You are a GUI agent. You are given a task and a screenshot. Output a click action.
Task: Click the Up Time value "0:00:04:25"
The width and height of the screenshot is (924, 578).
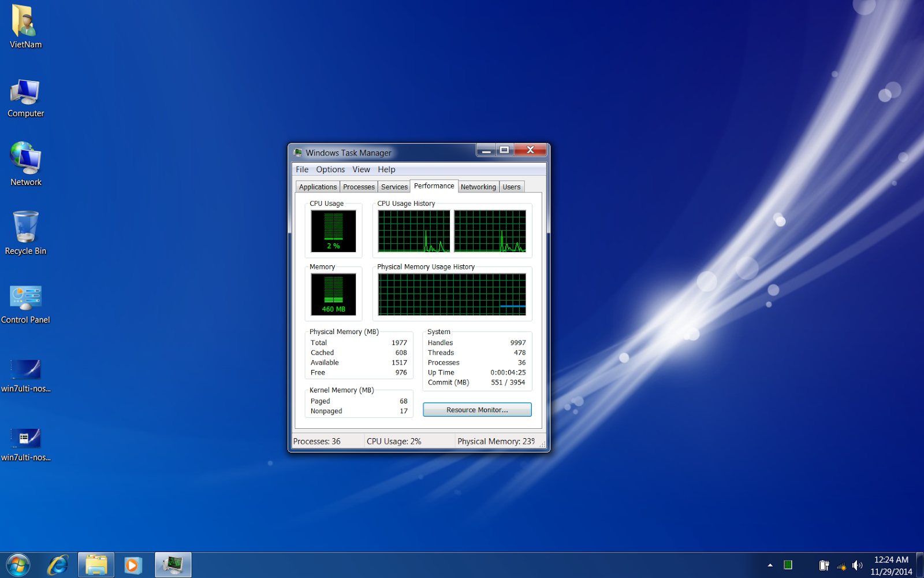pos(508,372)
